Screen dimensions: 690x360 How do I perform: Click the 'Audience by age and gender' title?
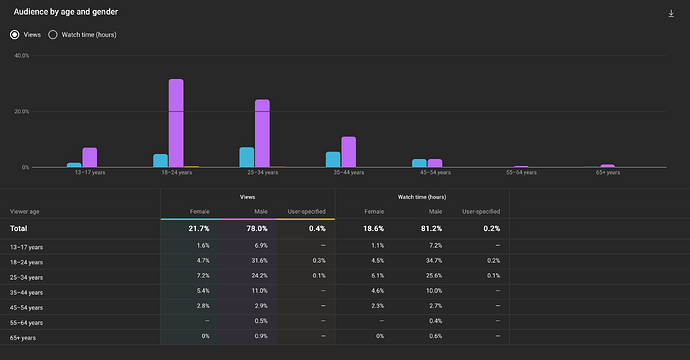(66, 12)
